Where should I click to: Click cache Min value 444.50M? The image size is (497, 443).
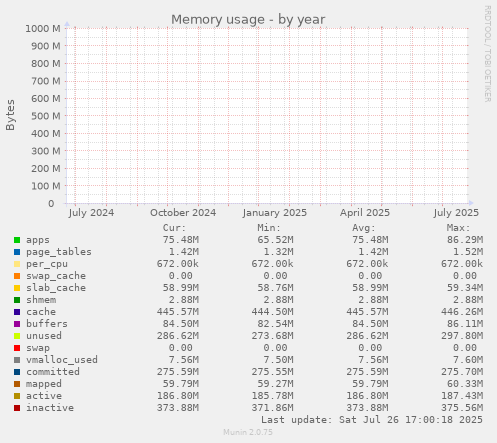272,312
